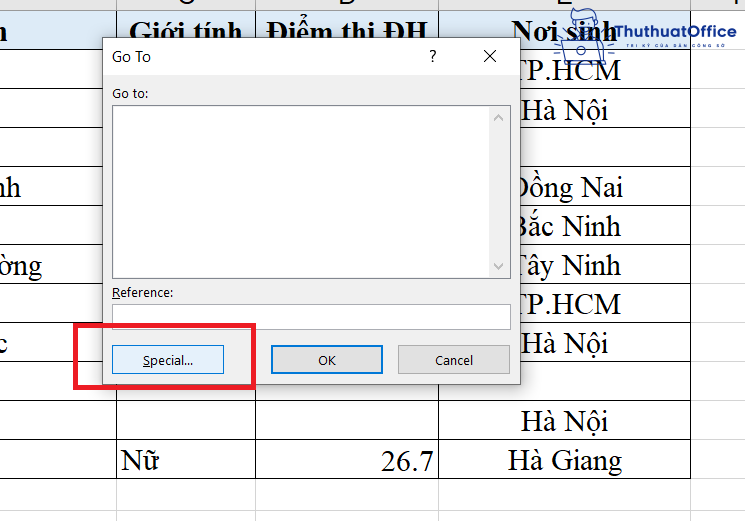Select the Hà Nội cell above Hà Giang
This screenshot has height=521, width=745.
[564, 420]
